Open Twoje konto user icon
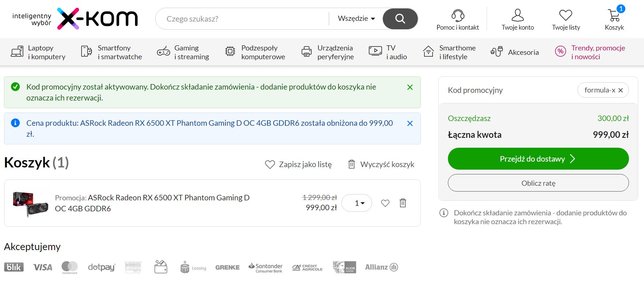Screen dimensions: 644x287 click(518, 15)
